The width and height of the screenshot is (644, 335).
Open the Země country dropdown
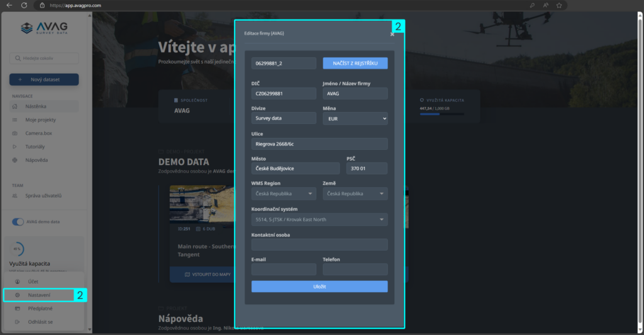tap(355, 194)
